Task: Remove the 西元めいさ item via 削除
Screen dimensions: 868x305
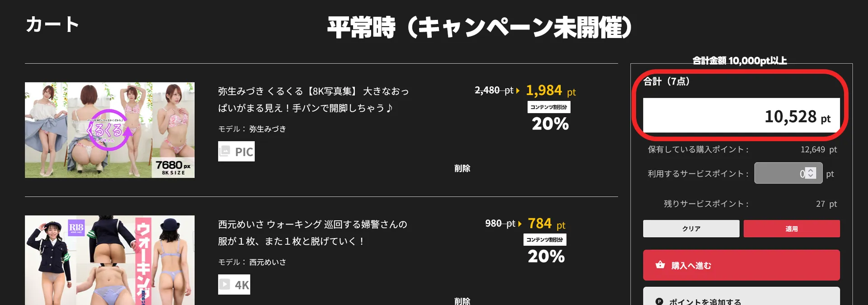Action: click(462, 301)
